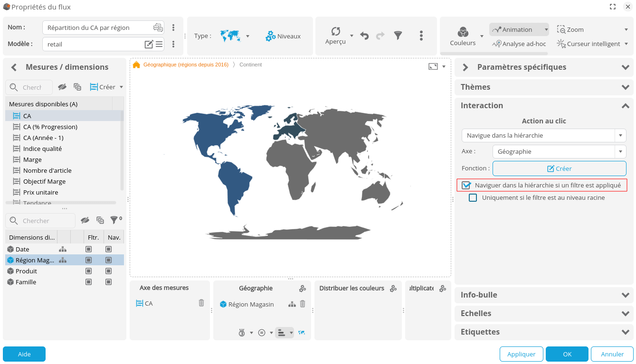
Task: Redo the last undone change
Action: coord(380,36)
